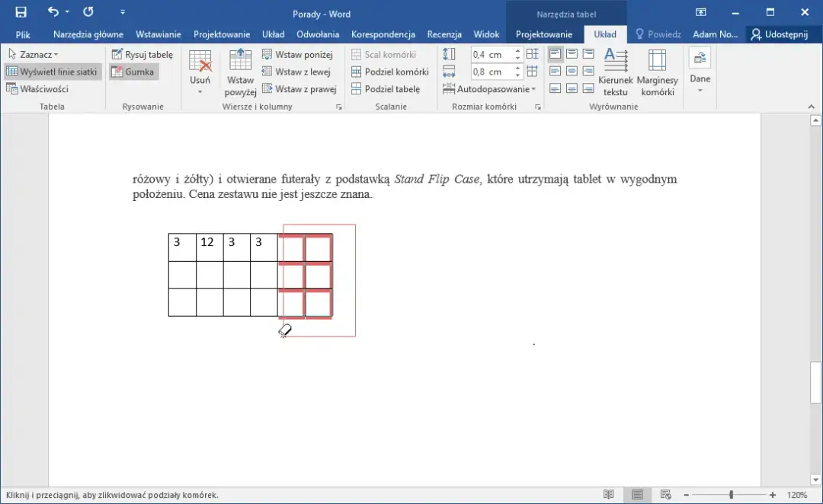Screen dimensions: 823x504
Task: Switch to the Korespondencja ribbon tab
Action: click(383, 33)
